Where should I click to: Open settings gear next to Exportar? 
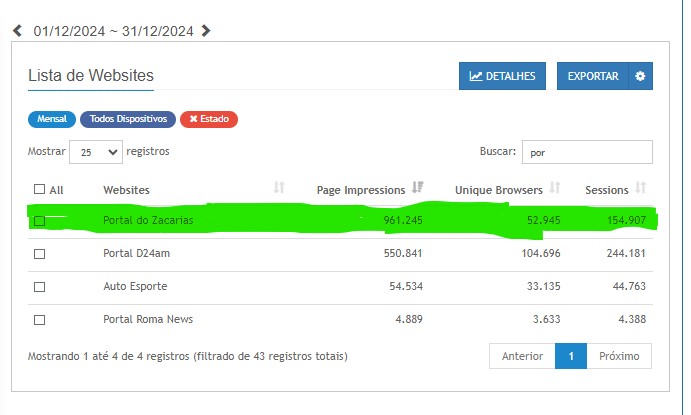(640, 76)
